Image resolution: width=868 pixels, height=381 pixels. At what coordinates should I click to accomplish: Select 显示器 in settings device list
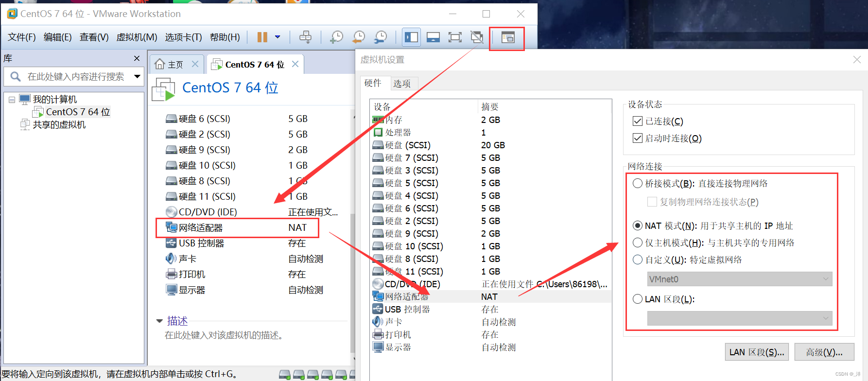[490, 347]
